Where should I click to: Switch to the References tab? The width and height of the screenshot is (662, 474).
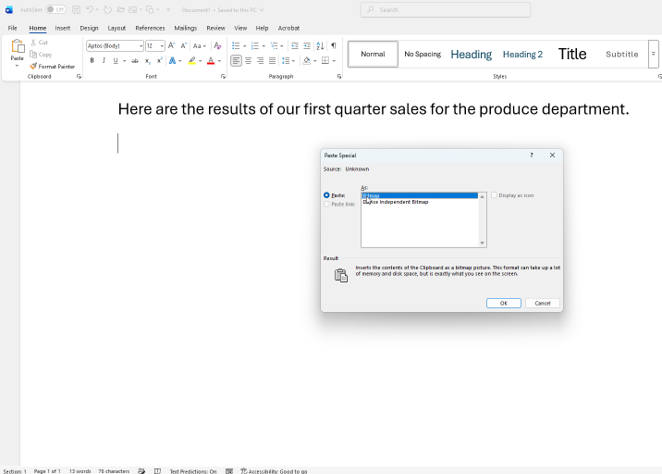coord(150,28)
